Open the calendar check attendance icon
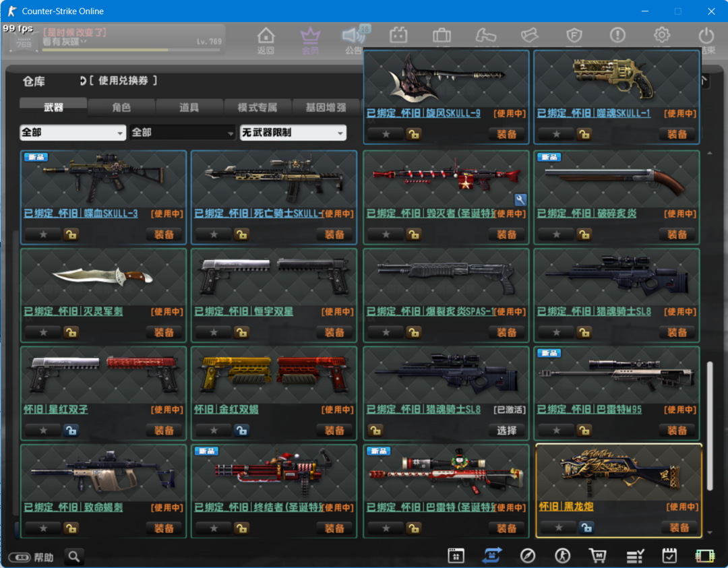 (x=669, y=555)
